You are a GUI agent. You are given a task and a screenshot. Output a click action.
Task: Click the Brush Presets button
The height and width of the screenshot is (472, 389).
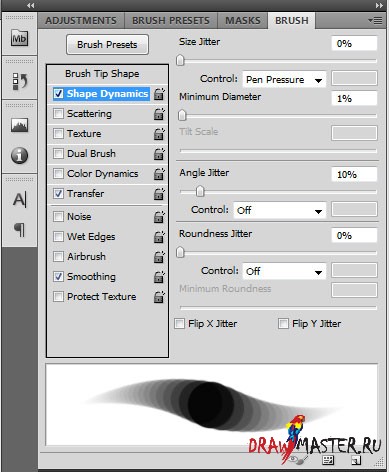coord(107,45)
